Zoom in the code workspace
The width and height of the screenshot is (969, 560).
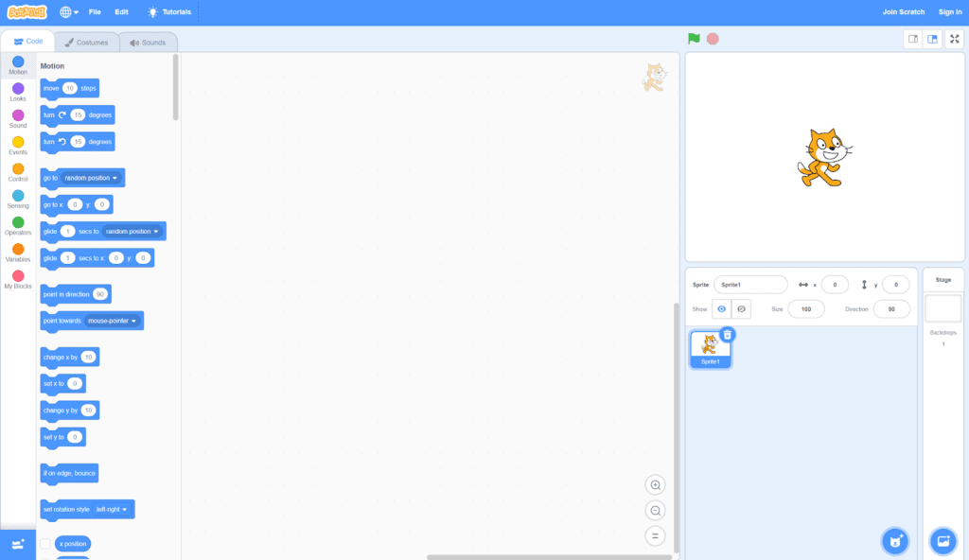[x=655, y=485]
